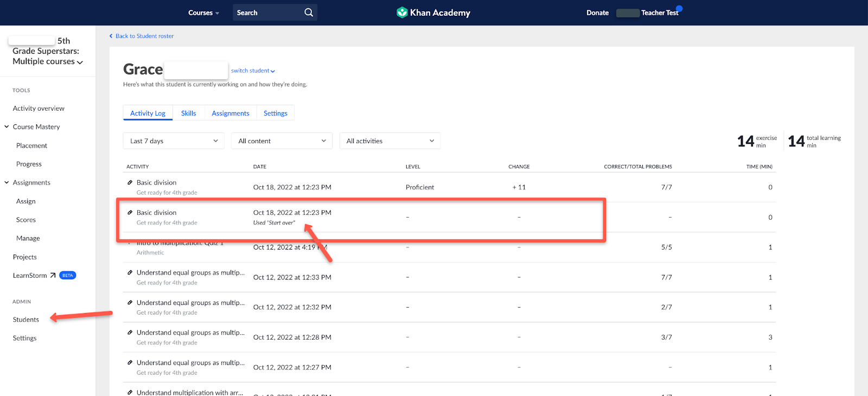Screen dimensions: 868x396
Task: Open LearnStorm link in sidebar
Action: coord(30,276)
